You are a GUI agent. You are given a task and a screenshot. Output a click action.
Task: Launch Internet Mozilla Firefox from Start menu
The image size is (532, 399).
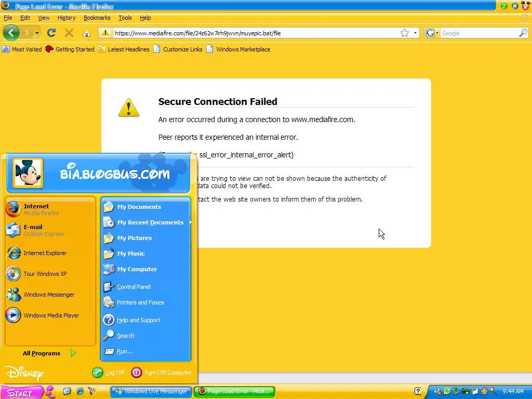coord(50,209)
